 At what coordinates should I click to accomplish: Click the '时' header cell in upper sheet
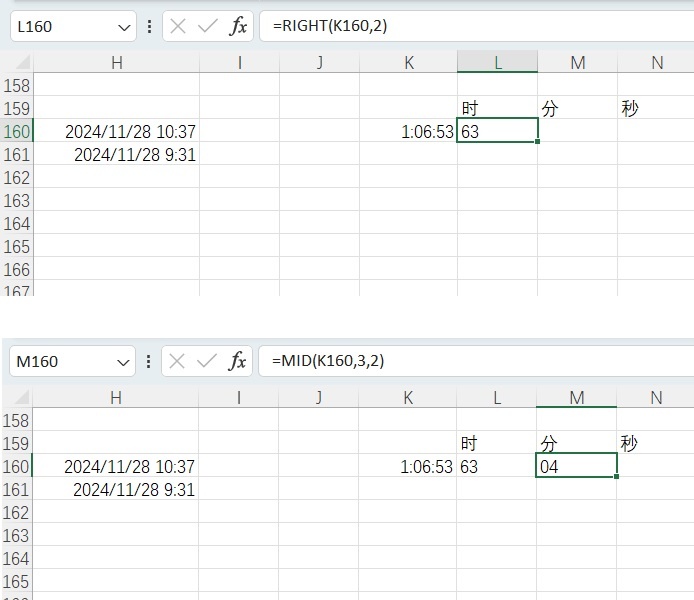pyautogui.click(x=497, y=108)
